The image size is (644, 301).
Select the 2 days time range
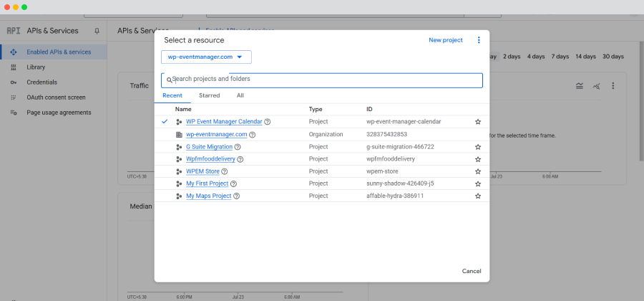click(512, 57)
